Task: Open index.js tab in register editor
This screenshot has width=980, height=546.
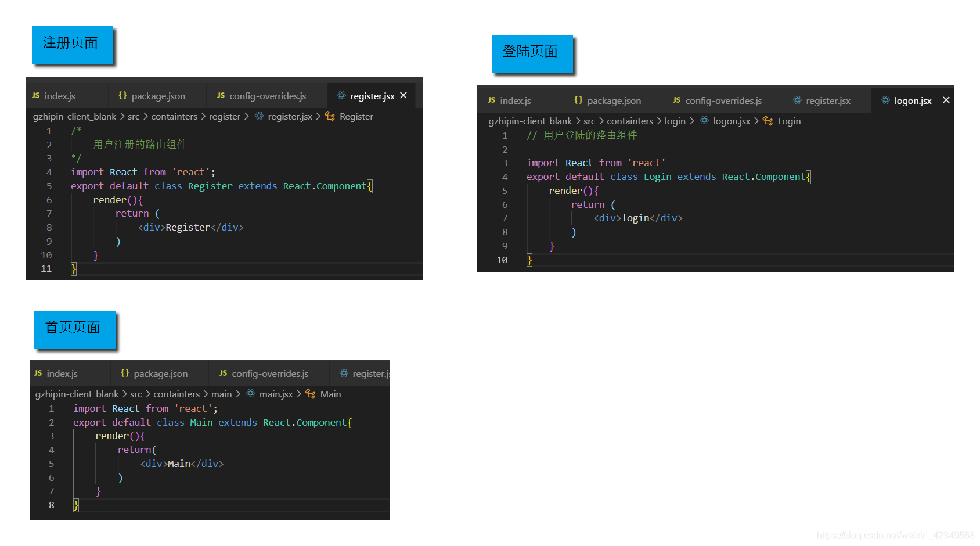Action: [67, 96]
